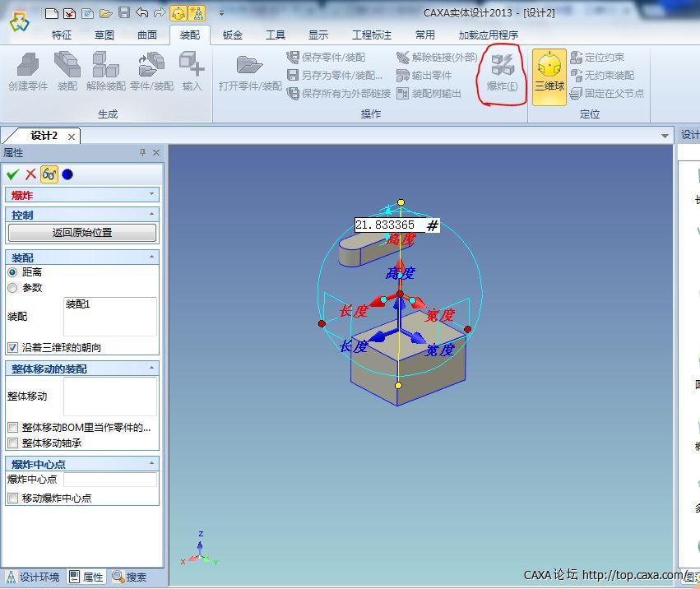This screenshot has width=700, height=589.
Task: Open the 工程标注 ribbon tab
Action: pos(372,35)
